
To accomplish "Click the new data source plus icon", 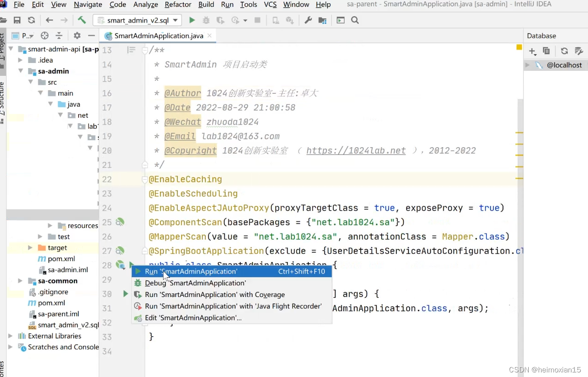I will (x=532, y=51).
